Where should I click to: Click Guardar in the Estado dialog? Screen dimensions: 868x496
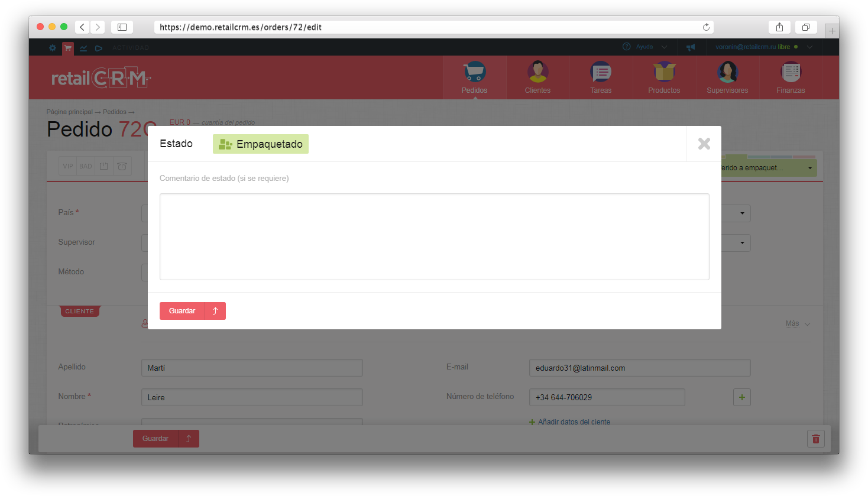[182, 311]
